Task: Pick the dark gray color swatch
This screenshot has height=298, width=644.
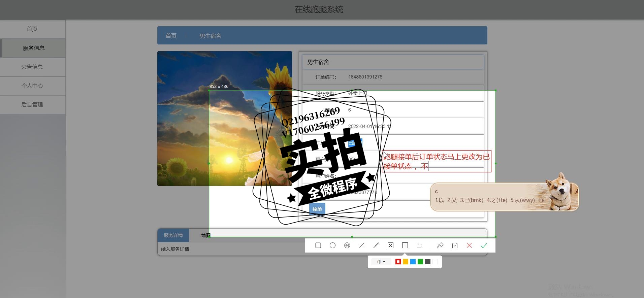Action: (x=428, y=262)
